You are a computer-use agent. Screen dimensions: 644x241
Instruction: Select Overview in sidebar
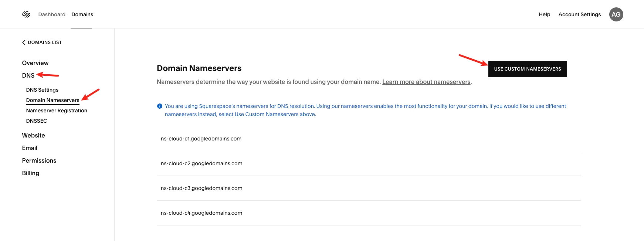pos(35,63)
